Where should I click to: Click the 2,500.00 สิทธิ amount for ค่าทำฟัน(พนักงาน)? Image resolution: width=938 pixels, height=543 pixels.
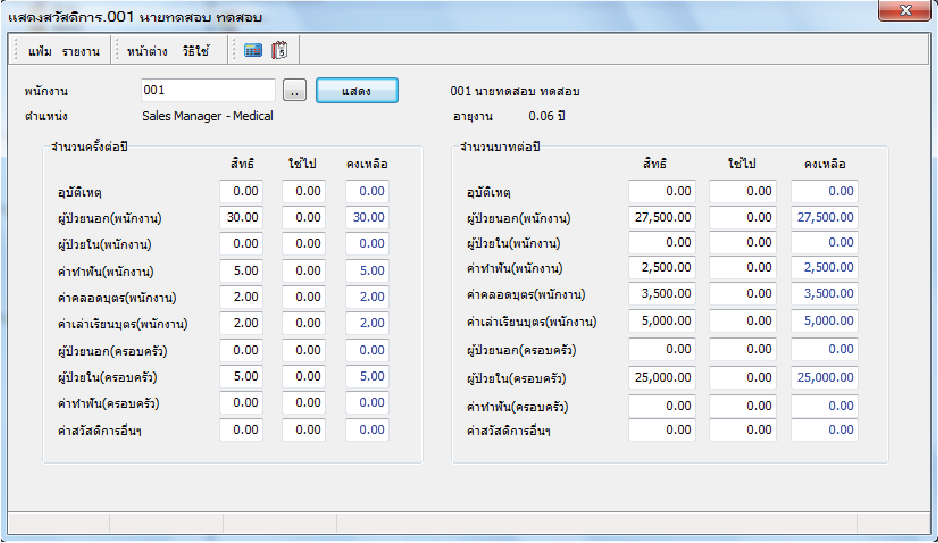(x=662, y=268)
